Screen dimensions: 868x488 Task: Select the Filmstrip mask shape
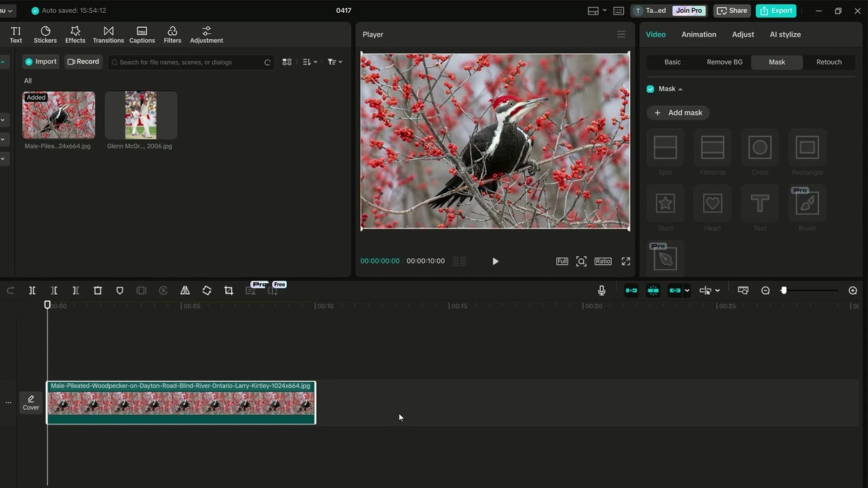(x=713, y=152)
